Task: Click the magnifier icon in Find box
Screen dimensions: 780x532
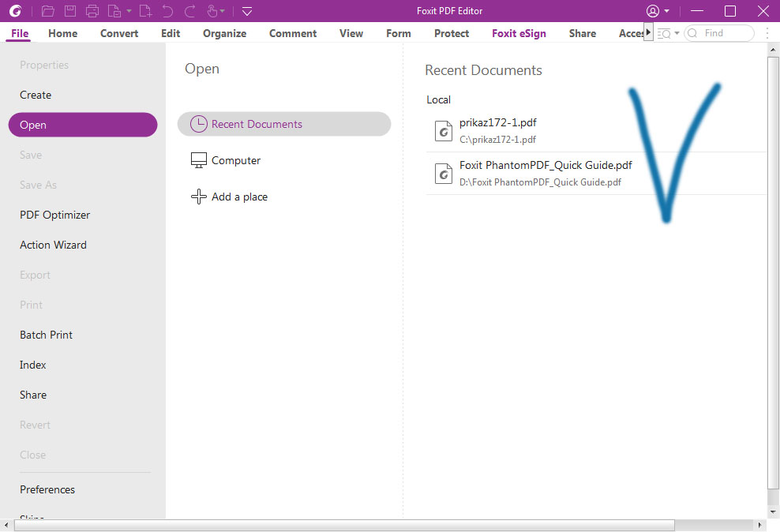Action: point(692,33)
